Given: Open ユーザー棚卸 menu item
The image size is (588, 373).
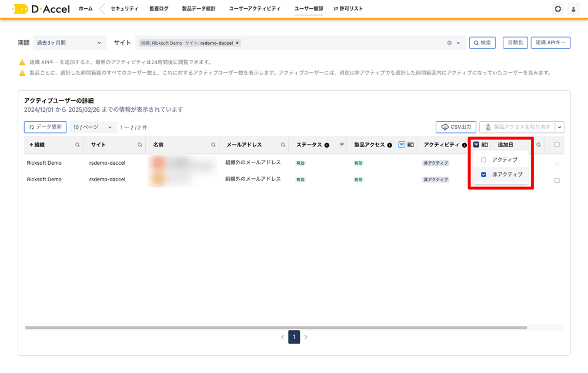Looking at the screenshot, I should pyautogui.click(x=309, y=9).
